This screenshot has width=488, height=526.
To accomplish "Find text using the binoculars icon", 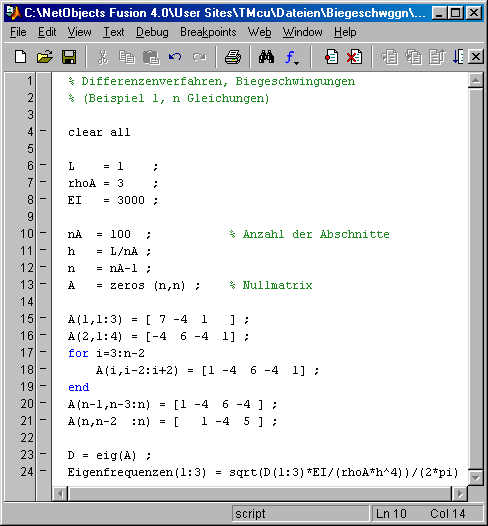I will click(x=266, y=57).
